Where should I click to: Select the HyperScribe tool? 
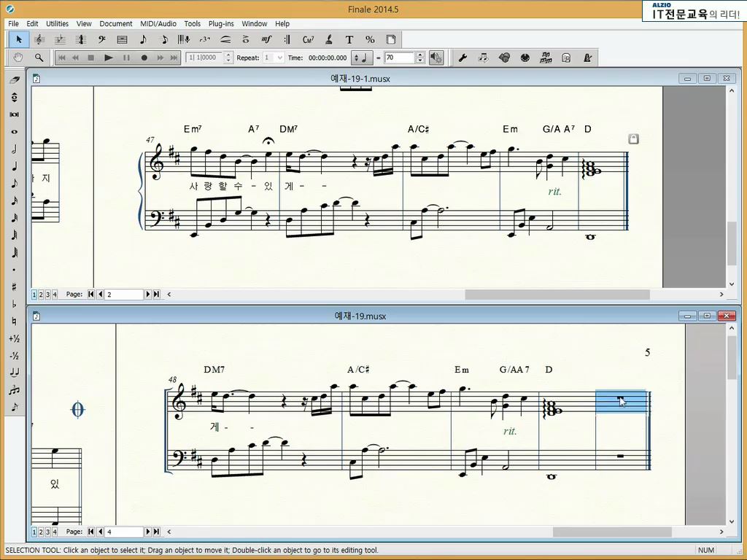(x=184, y=39)
